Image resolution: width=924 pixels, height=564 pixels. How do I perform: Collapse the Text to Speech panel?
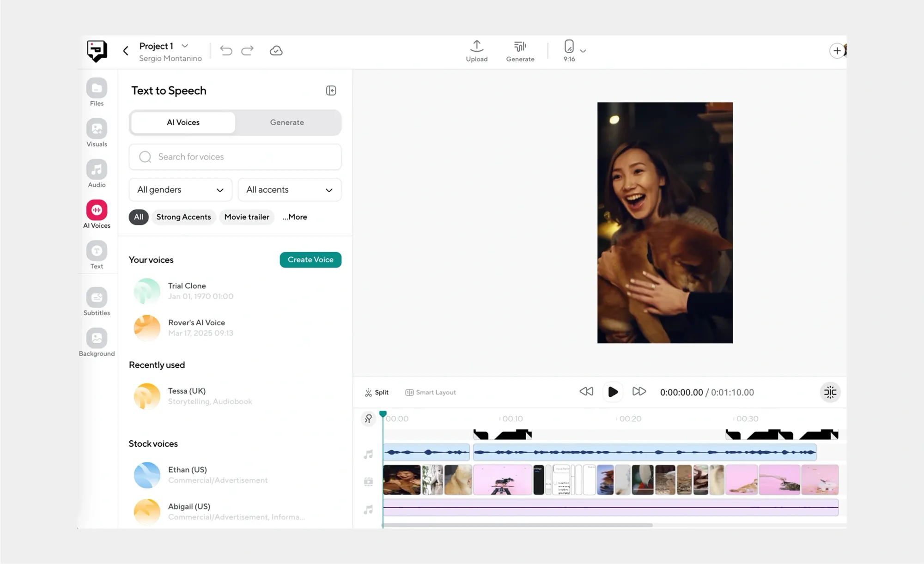tap(331, 91)
